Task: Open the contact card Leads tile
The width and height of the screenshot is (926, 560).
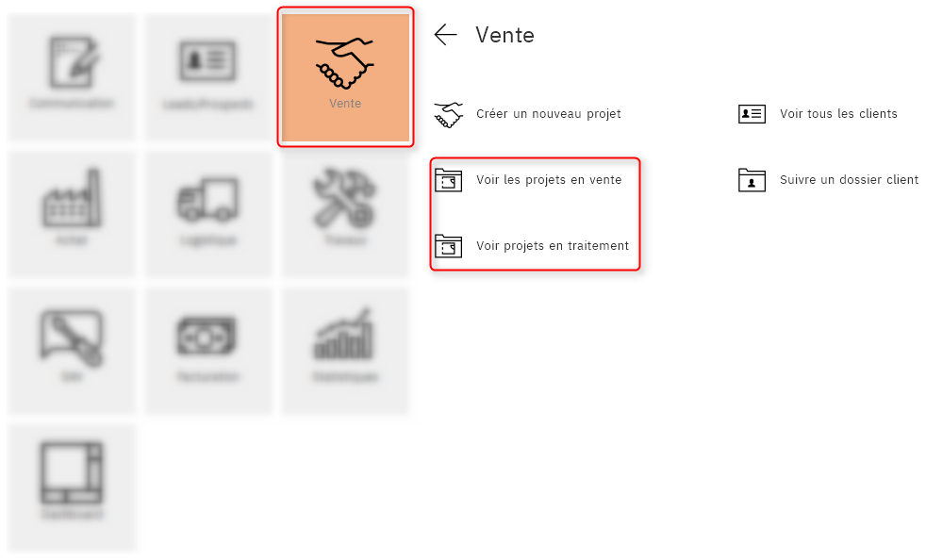Action: [x=208, y=76]
